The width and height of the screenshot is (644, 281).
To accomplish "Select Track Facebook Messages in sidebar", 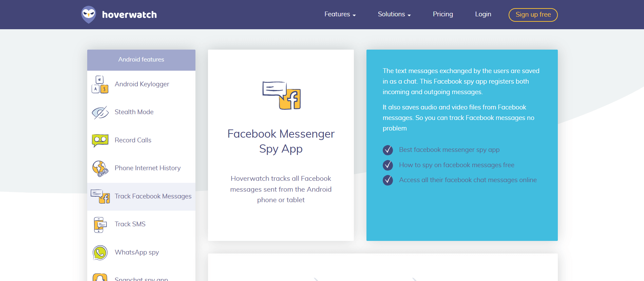I will pos(141,197).
